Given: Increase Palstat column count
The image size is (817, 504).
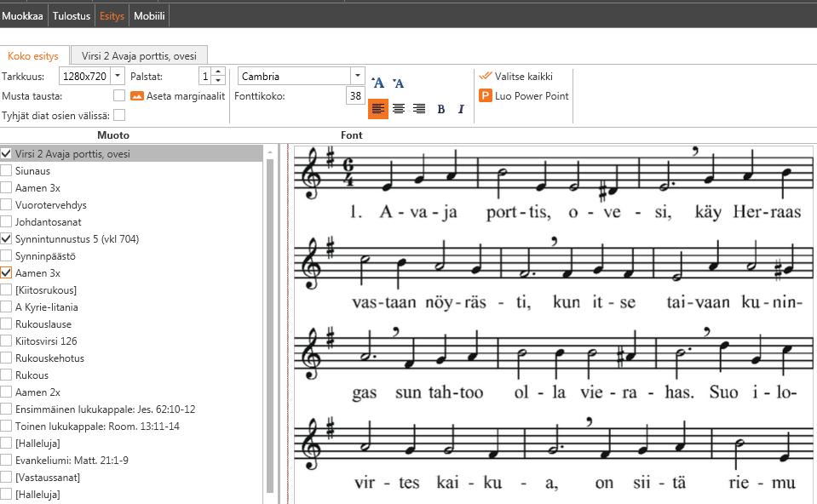Looking at the screenshot, I should click(218, 72).
